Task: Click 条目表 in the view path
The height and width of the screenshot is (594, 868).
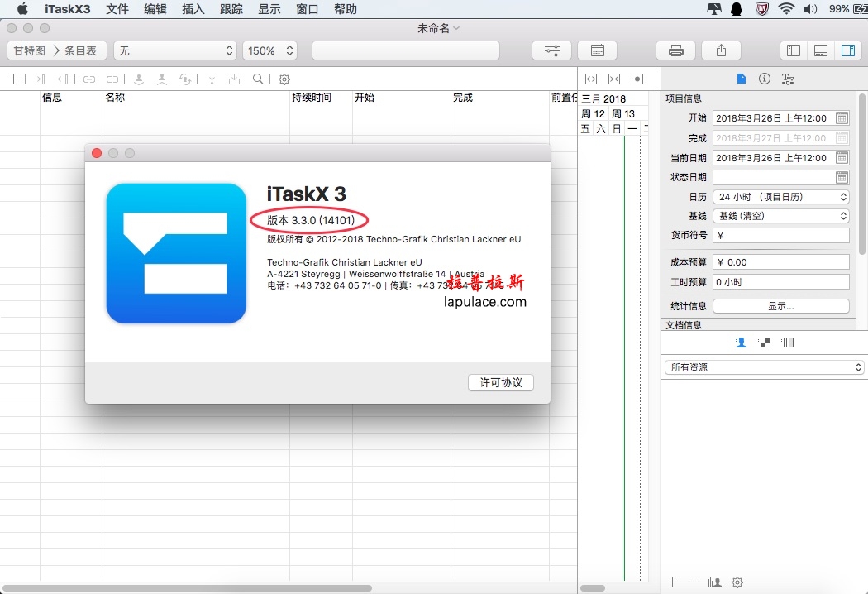Action: pos(80,50)
